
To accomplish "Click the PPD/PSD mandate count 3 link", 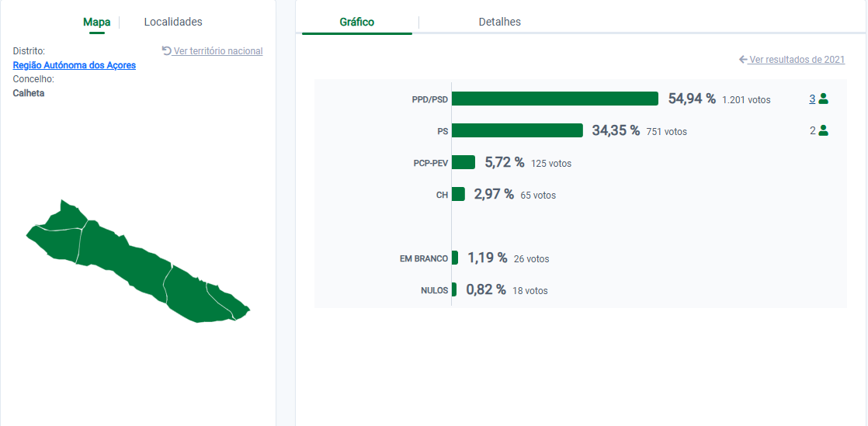I will pos(812,99).
